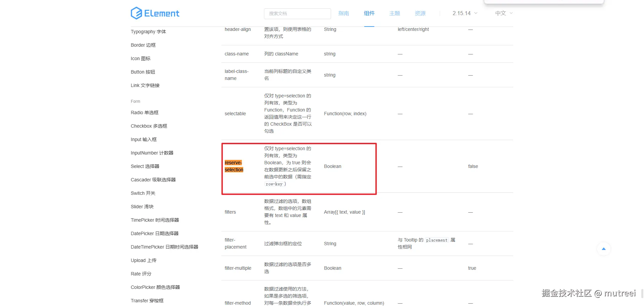The height and width of the screenshot is (306, 644).
Task: Go to Typography 字体 in sidebar
Action: coord(148,32)
